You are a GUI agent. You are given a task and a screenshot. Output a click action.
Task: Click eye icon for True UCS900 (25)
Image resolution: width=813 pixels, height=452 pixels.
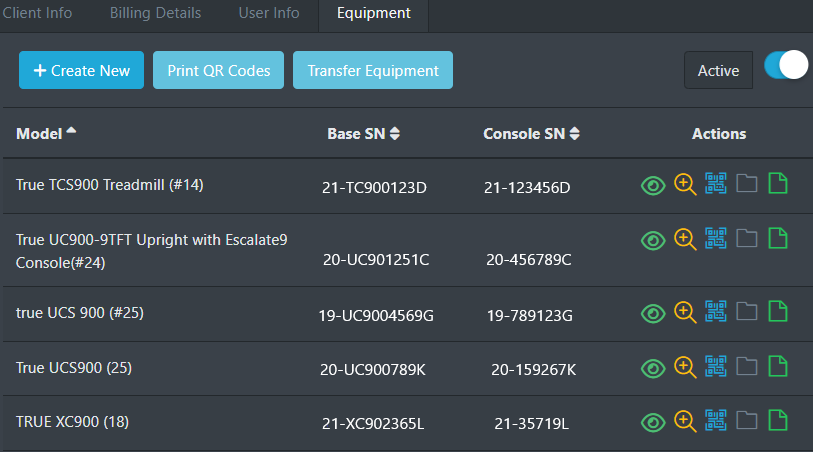tap(653, 368)
